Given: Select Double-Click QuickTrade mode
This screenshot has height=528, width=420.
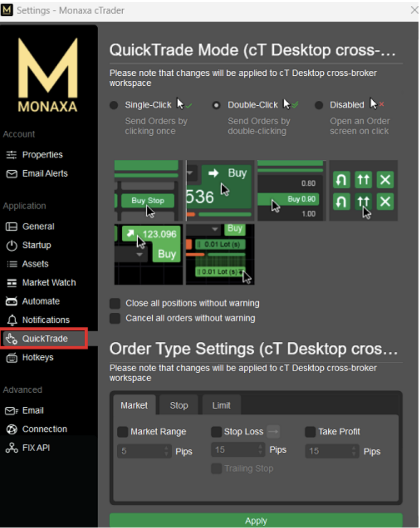Looking at the screenshot, I should (x=216, y=105).
